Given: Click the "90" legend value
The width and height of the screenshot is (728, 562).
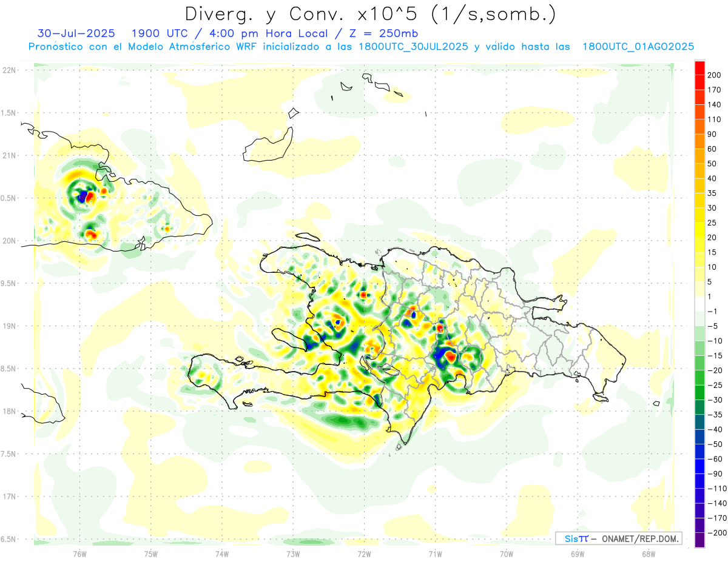Looking at the screenshot, I should coord(712,134).
